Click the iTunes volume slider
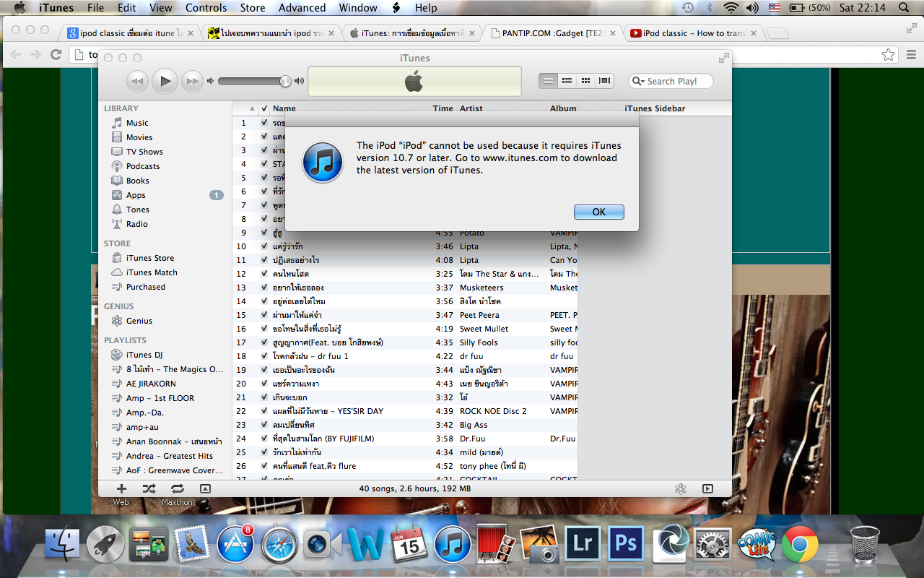Screen dimensions: 924x578 point(253,82)
